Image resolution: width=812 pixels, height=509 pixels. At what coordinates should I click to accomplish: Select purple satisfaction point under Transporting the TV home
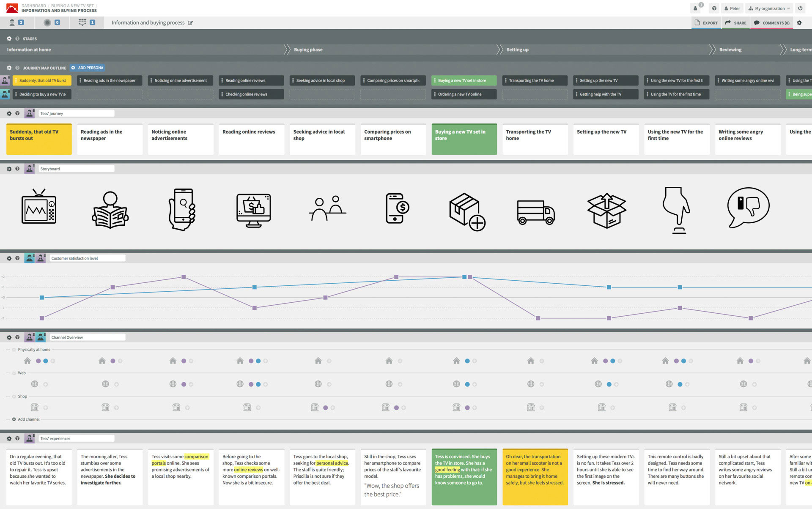point(538,318)
